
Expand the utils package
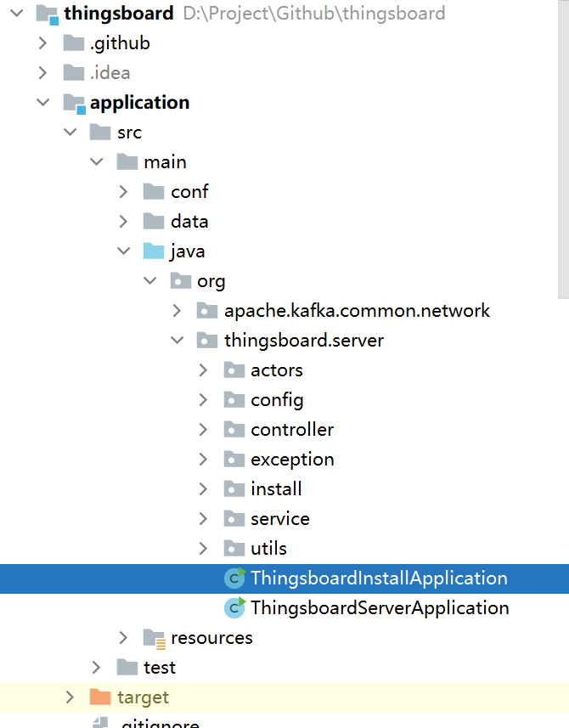click(x=203, y=548)
